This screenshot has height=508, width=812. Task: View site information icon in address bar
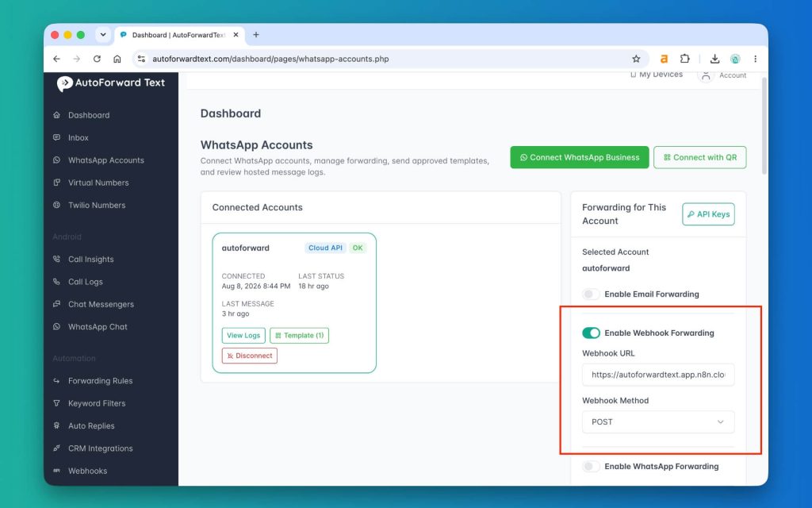point(141,59)
